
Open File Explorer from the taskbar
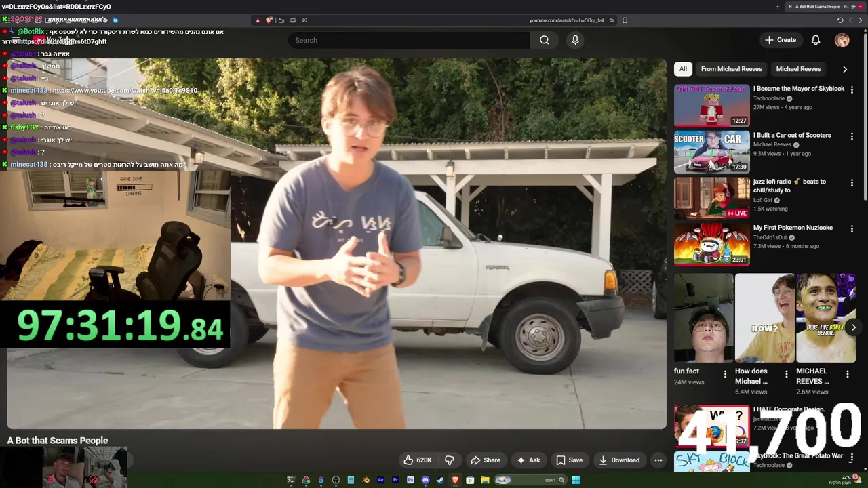click(485, 480)
